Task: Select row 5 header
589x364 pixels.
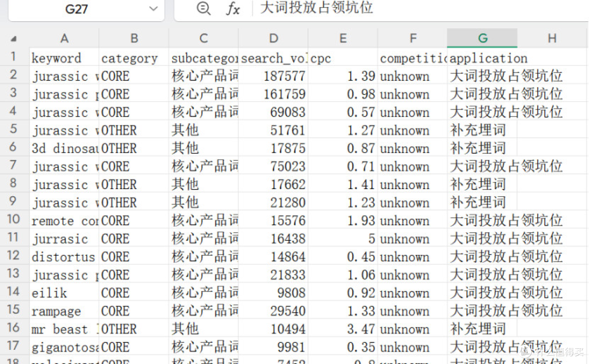Action: point(14,129)
